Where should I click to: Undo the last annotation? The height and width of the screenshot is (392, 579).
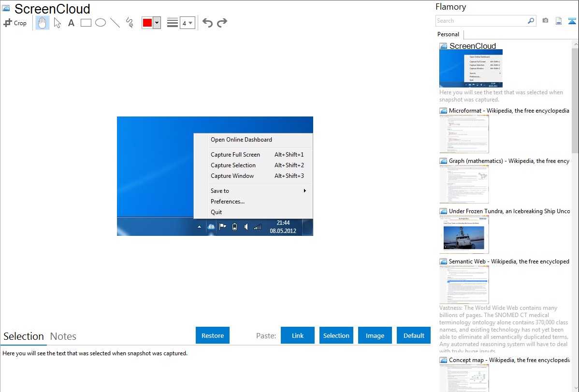(207, 23)
